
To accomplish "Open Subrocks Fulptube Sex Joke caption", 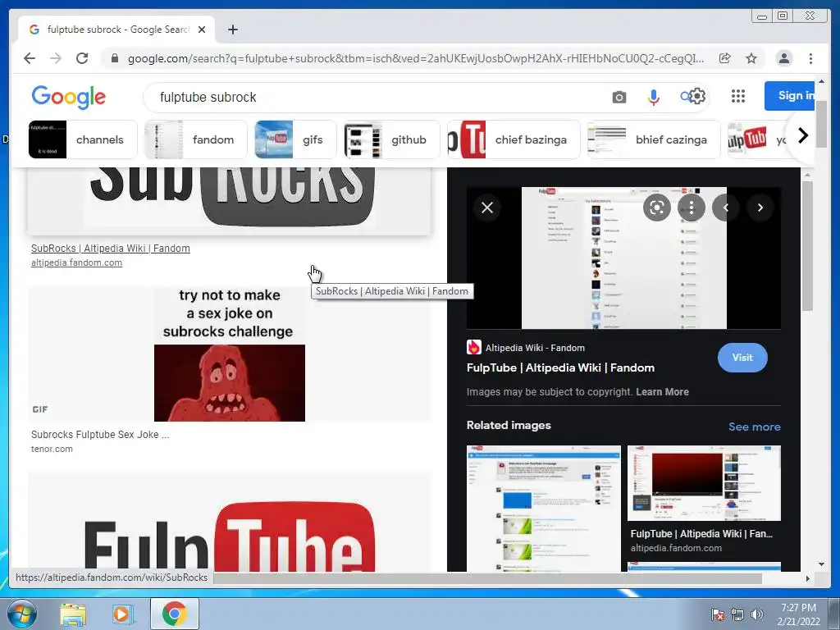I will coord(100,435).
